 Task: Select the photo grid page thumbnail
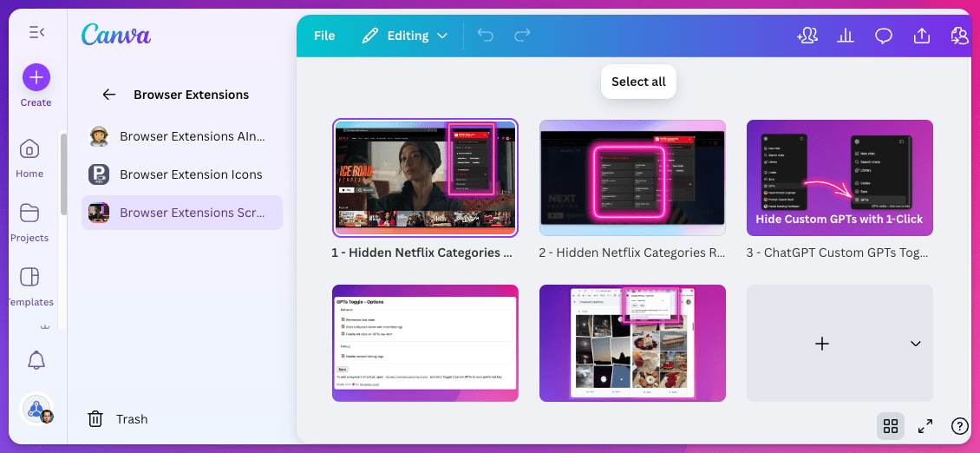(x=632, y=343)
